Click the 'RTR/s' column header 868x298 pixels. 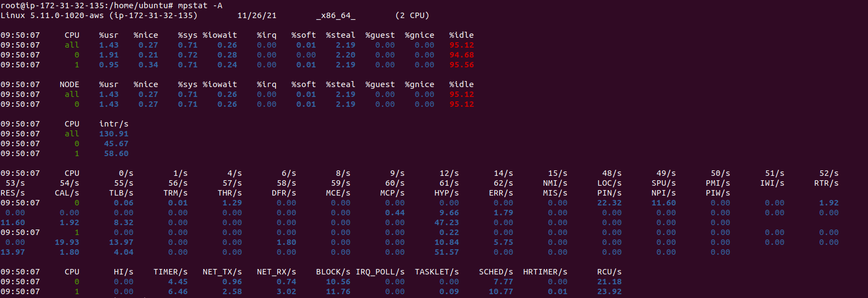pyautogui.click(x=826, y=183)
